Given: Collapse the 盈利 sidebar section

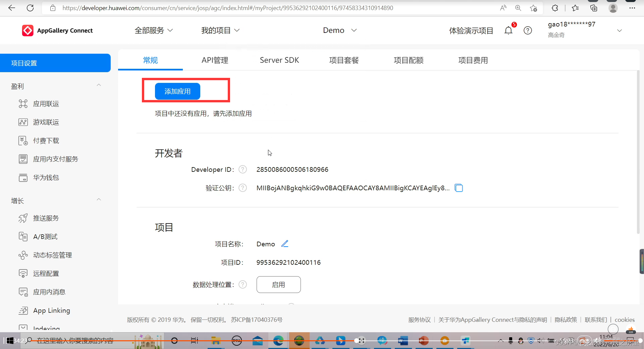Looking at the screenshot, I should pos(99,85).
